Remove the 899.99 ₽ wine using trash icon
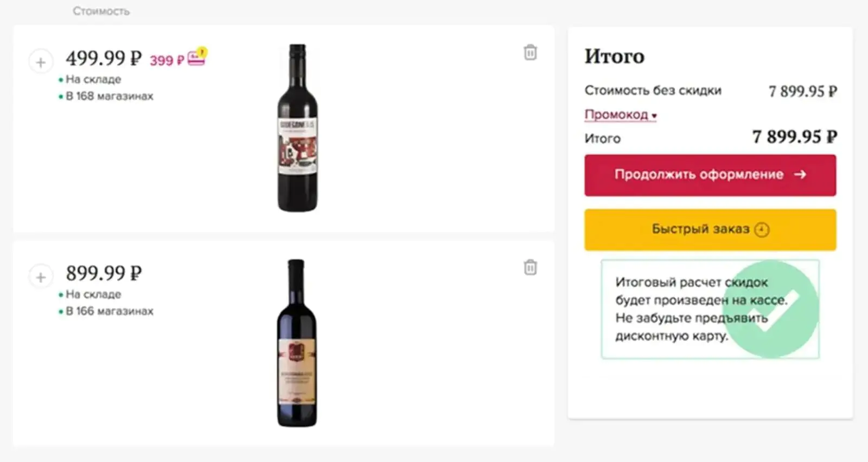Screen dimensions: 868x462 [x=530, y=267]
